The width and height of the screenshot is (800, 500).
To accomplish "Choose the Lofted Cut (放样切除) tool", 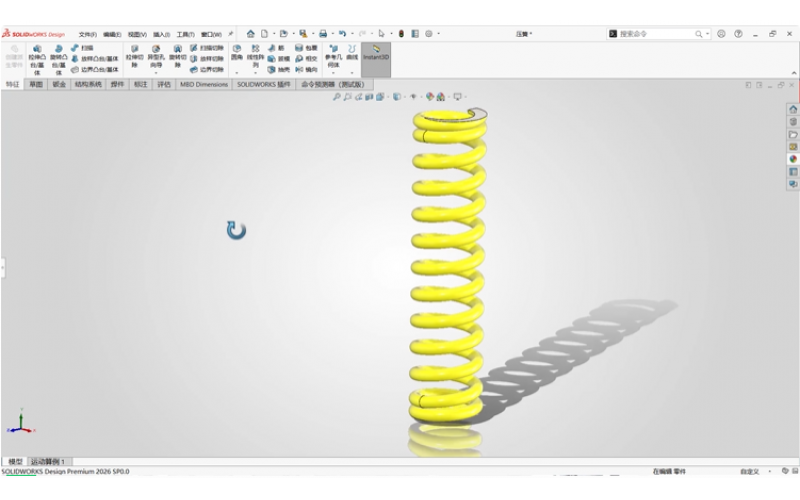I will [x=207, y=59].
